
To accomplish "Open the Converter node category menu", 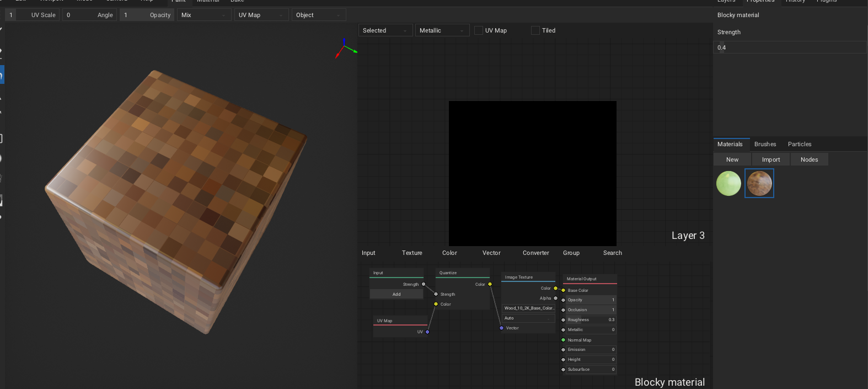I will [x=536, y=253].
